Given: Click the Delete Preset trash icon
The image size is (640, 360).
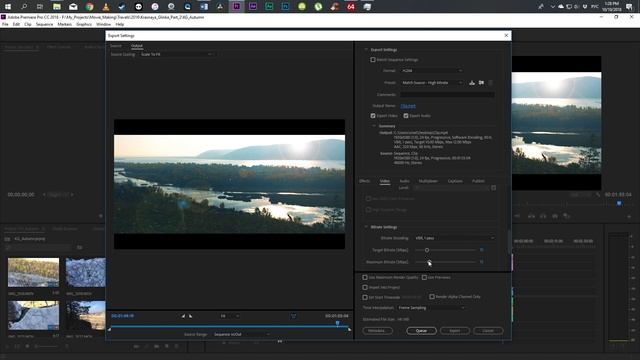Looking at the screenshot, I should [x=491, y=82].
